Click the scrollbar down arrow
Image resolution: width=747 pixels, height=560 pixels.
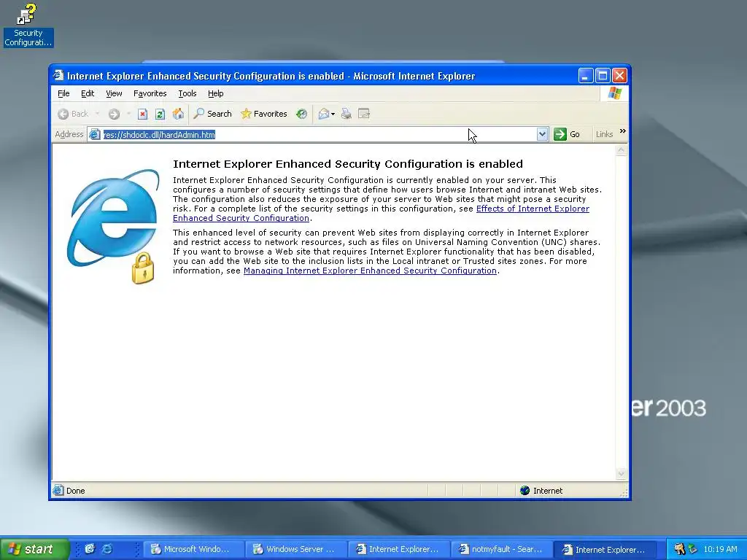[621, 474]
